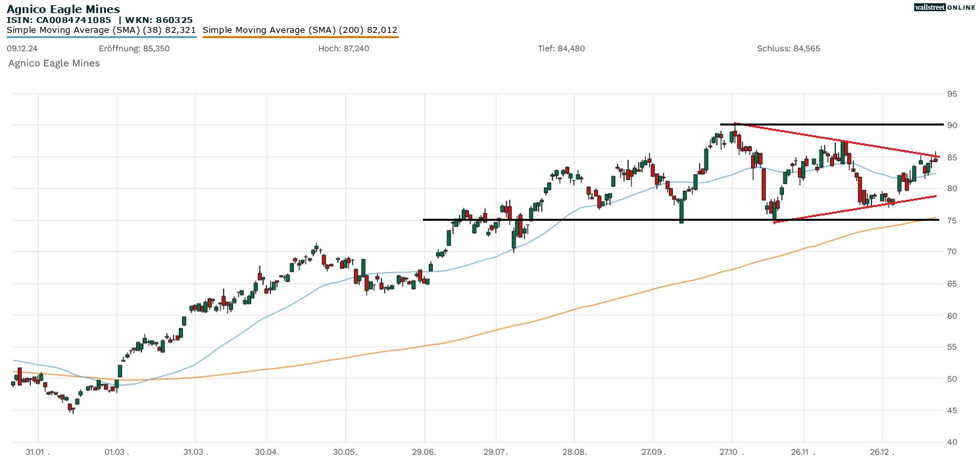
Task: Click the SMA (200) legend label
Action: (x=300, y=30)
